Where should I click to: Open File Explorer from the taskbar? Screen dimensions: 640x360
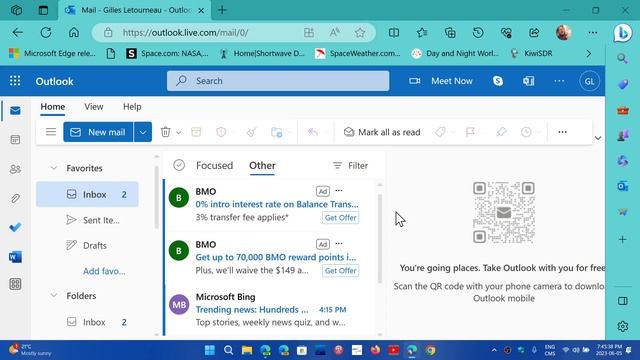pos(247,350)
